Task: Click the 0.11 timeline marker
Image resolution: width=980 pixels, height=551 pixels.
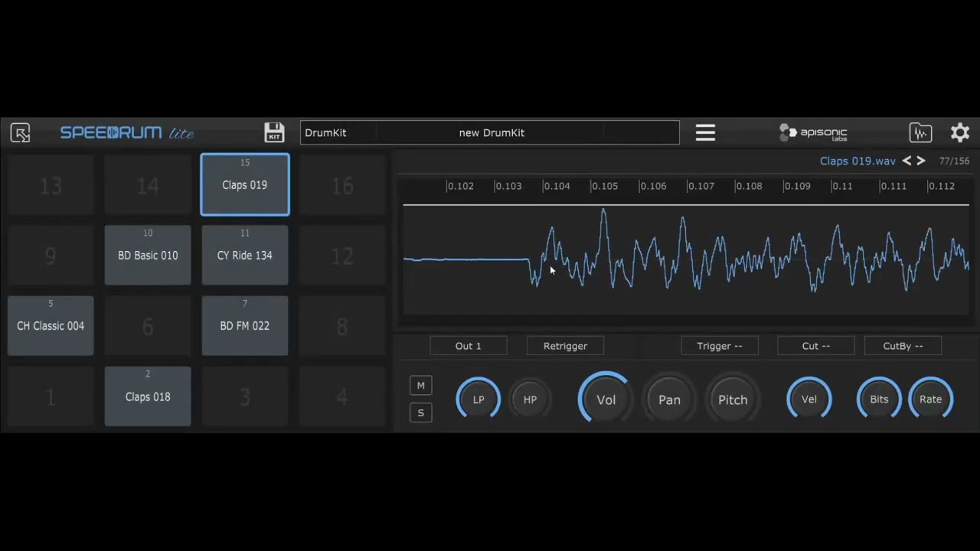Action: 841,186
